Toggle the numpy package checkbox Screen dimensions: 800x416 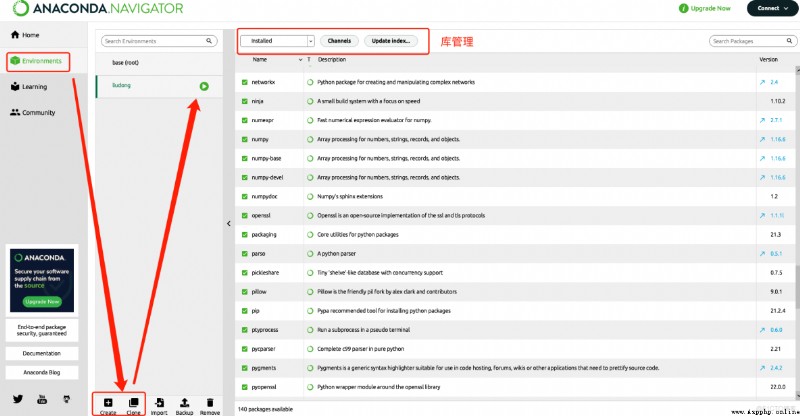[245, 139]
